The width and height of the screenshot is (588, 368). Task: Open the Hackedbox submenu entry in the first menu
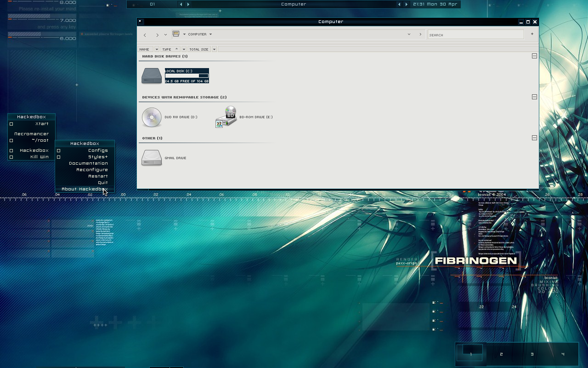click(x=31, y=150)
